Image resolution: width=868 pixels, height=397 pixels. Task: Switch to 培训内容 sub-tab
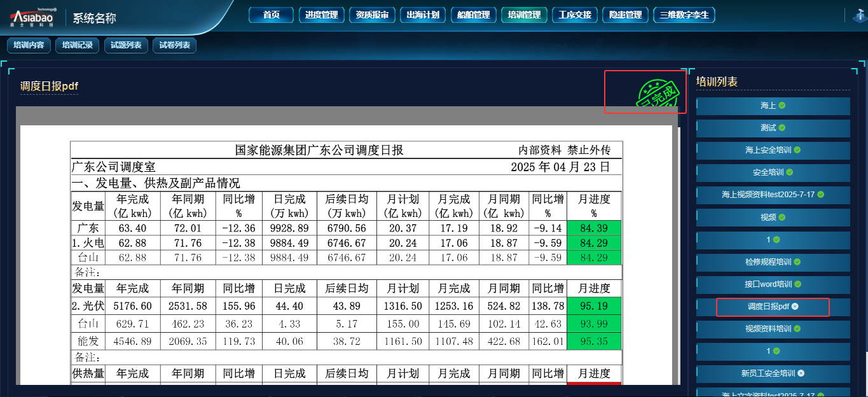tap(29, 45)
